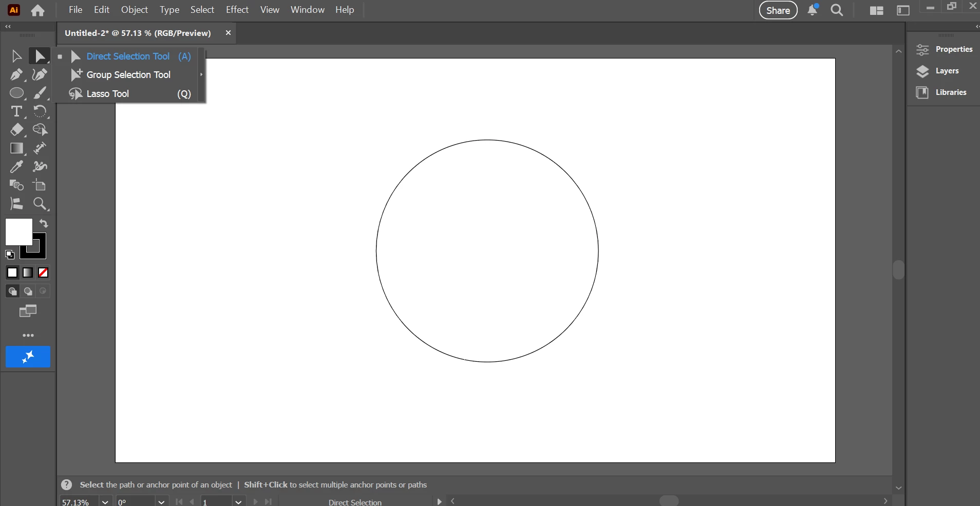Open the Layers panel
980x506 pixels.
pyautogui.click(x=937, y=71)
